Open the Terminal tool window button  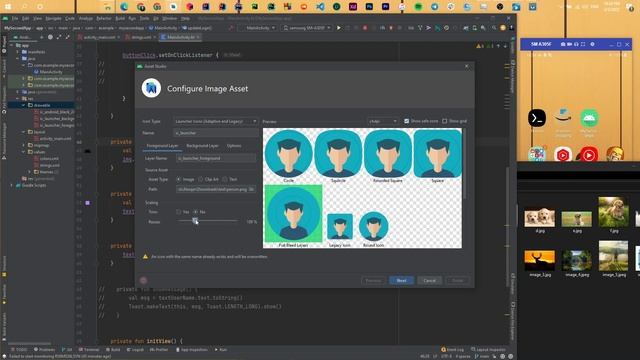click(89, 350)
